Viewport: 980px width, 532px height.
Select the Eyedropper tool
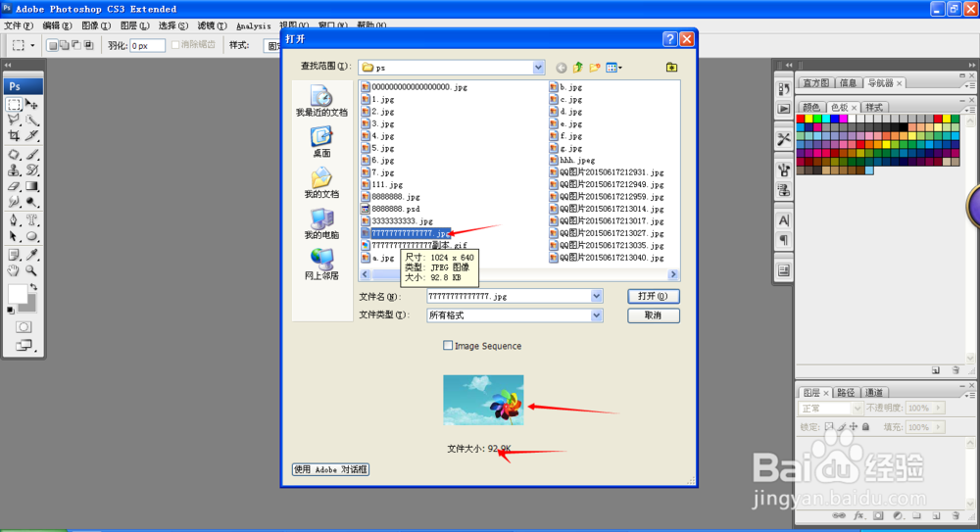pos(32,255)
